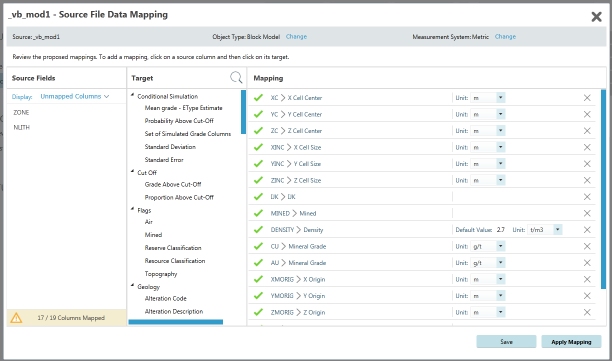Remove the MINED to Mined mapping

pos(587,213)
